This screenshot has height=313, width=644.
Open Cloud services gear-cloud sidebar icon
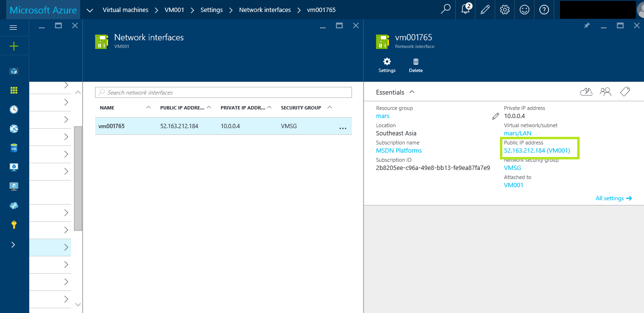[14, 205]
